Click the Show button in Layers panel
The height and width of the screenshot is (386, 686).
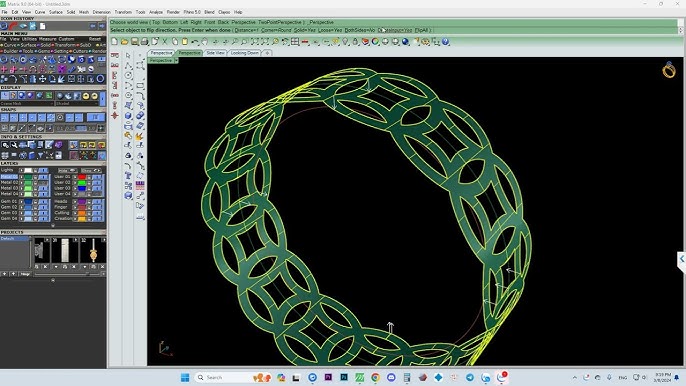(90, 170)
